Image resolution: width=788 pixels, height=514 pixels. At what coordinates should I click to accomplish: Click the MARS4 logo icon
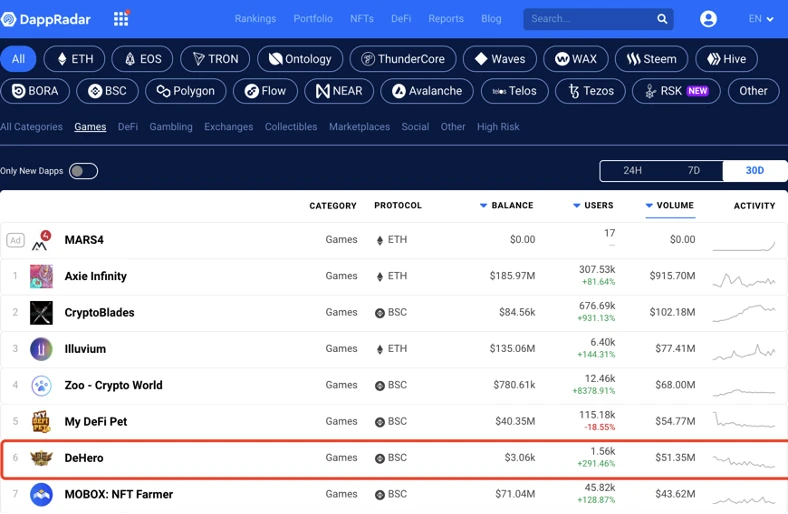[41, 240]
